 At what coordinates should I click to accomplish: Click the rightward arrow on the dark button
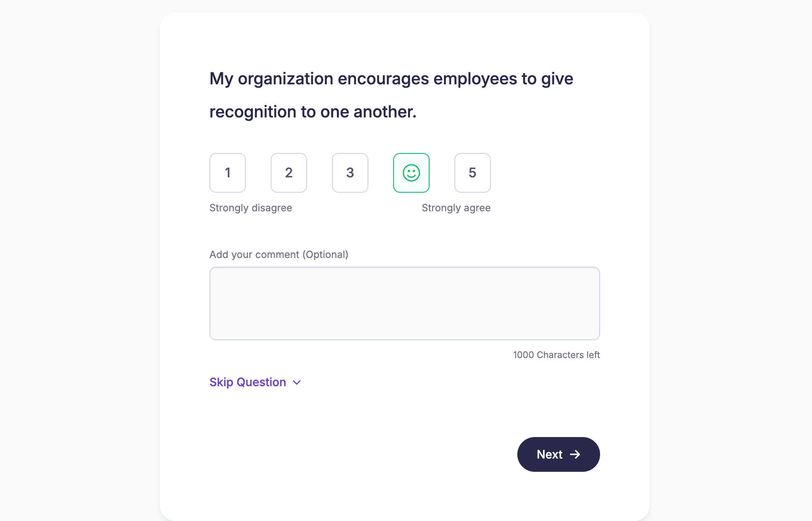[x=576, y=454]
